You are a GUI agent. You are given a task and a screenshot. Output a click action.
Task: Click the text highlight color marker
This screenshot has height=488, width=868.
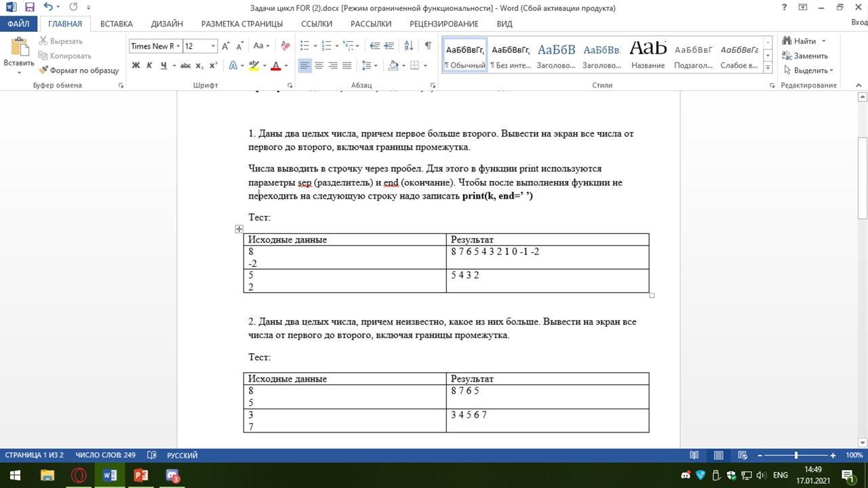pos(253,66)
